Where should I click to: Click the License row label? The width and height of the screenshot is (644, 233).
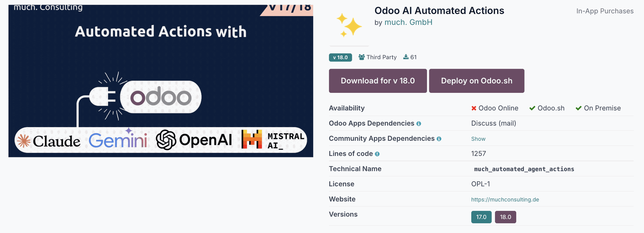(x=341, y=184)
